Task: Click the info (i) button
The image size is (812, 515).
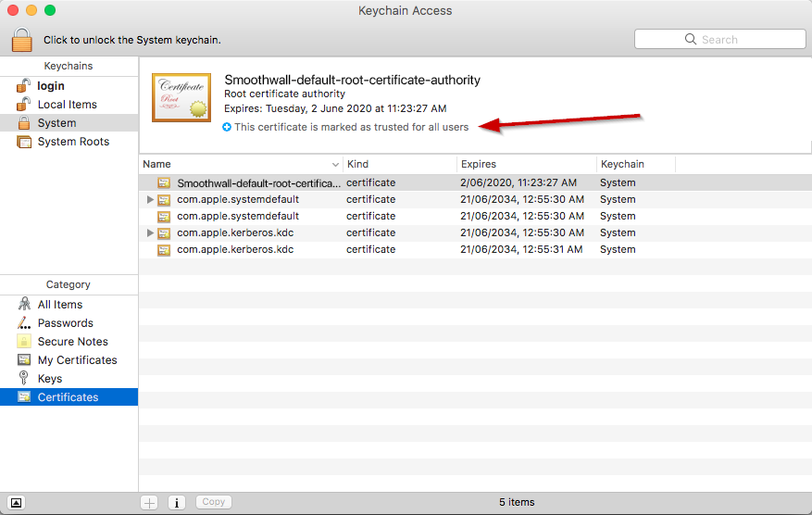Action: (177, 502)
